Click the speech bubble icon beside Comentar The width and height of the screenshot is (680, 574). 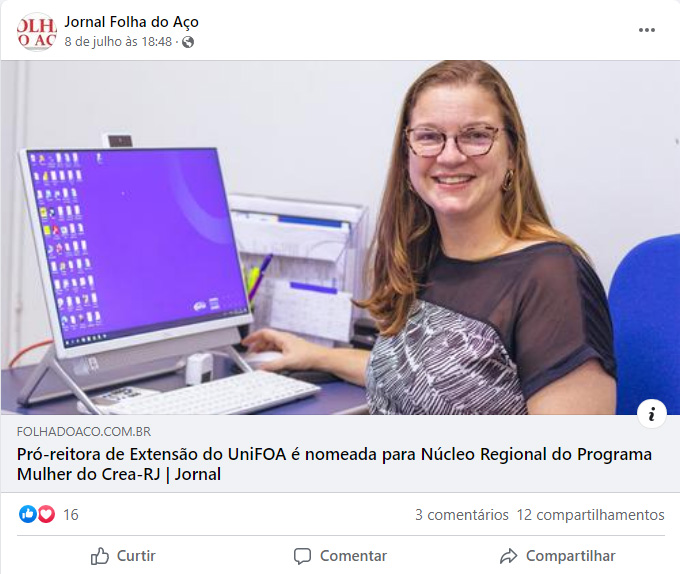(302, 556)
